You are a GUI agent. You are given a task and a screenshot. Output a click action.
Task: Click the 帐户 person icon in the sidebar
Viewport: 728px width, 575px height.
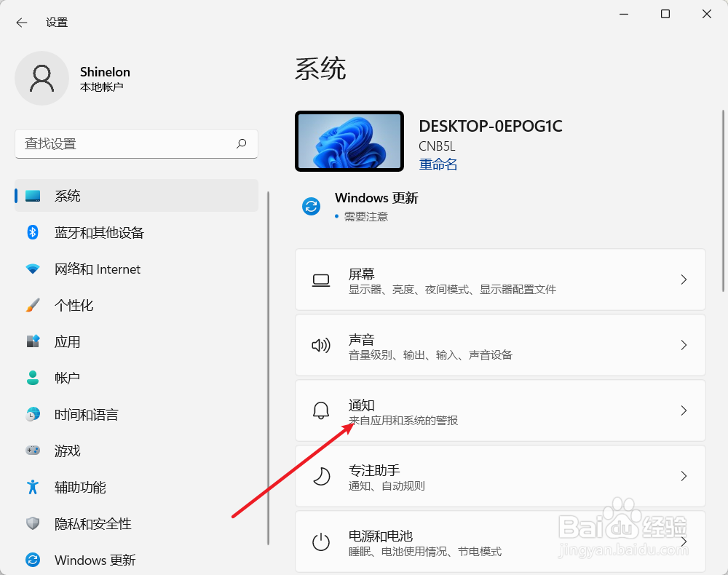33,378
